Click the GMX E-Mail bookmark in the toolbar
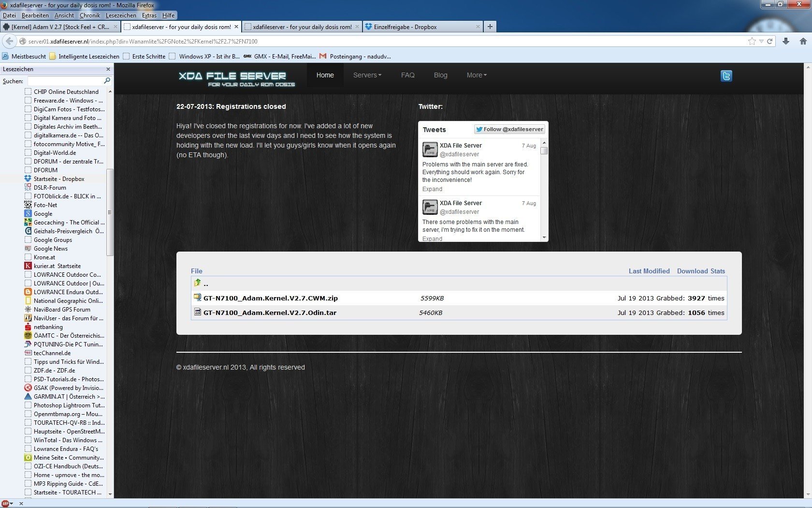This screenshot has width=812, height=508. (279, 56)
